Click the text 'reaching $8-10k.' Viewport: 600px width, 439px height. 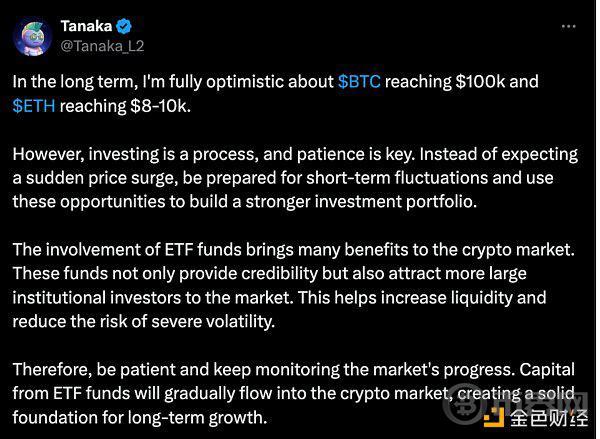click(x=125, y=106)
